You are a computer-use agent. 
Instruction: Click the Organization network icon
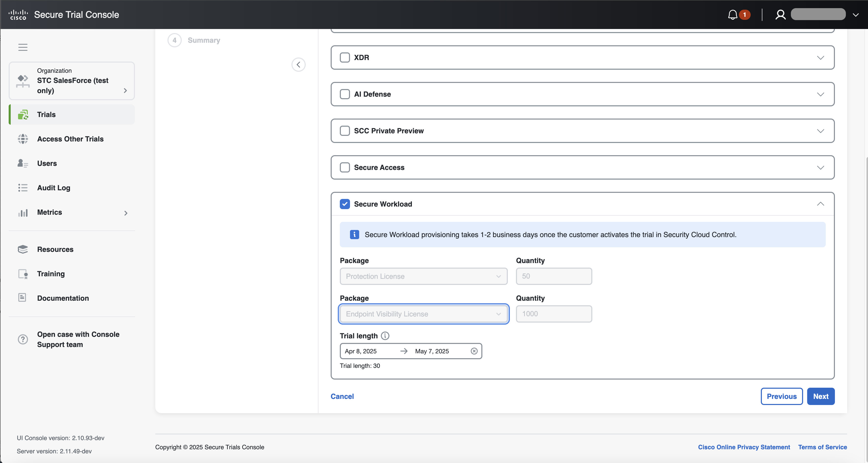[23, 81]
